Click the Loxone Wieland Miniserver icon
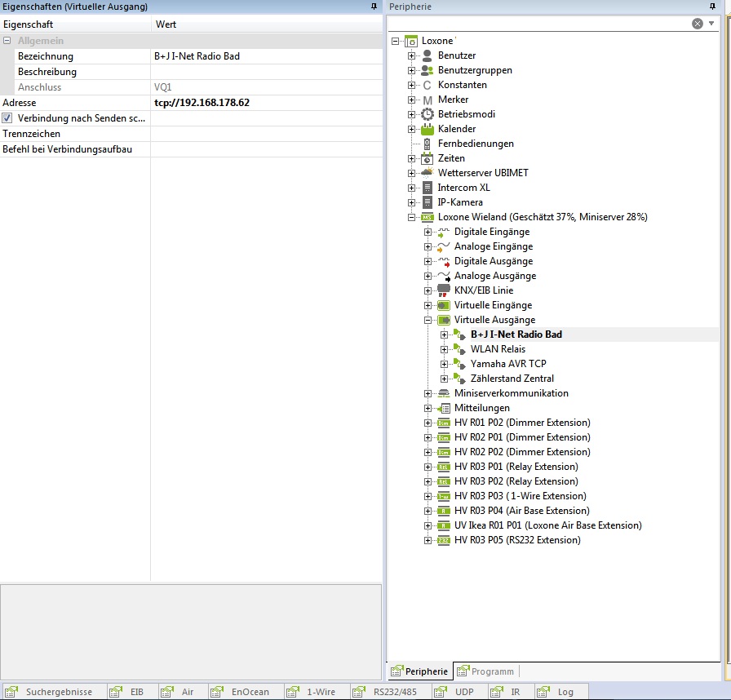The image size is (731, 700). (428, 217)
